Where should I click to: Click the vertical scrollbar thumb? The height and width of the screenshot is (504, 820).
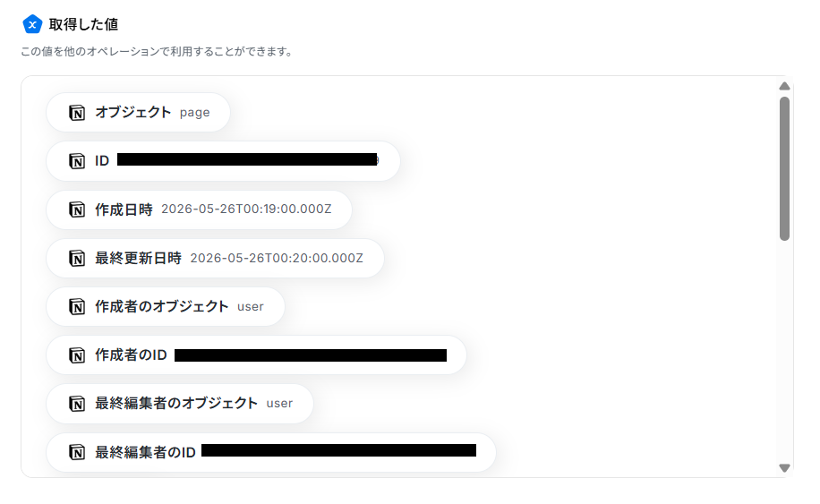(784, 168)
